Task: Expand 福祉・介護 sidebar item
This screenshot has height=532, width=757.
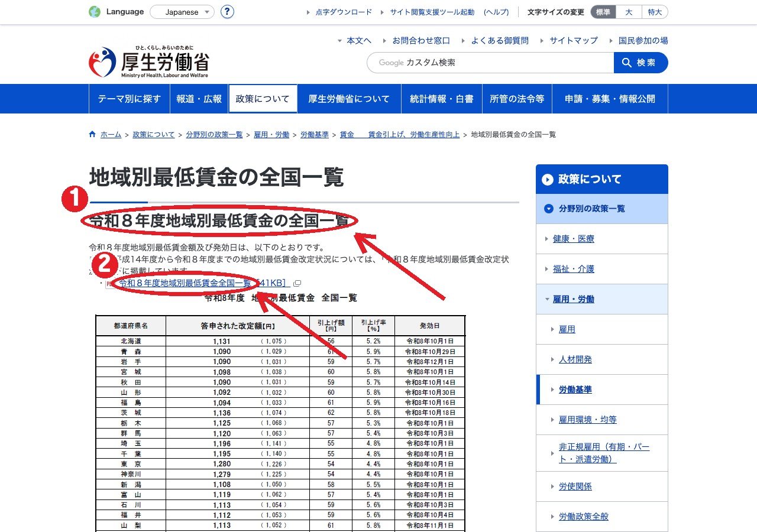Action: click(x=602, y=269)
